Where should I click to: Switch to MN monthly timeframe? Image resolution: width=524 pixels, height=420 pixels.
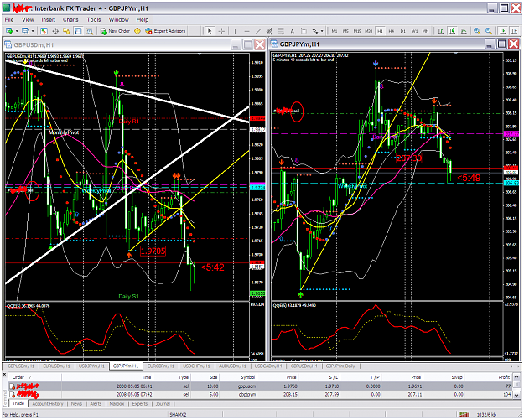point(425,31)
